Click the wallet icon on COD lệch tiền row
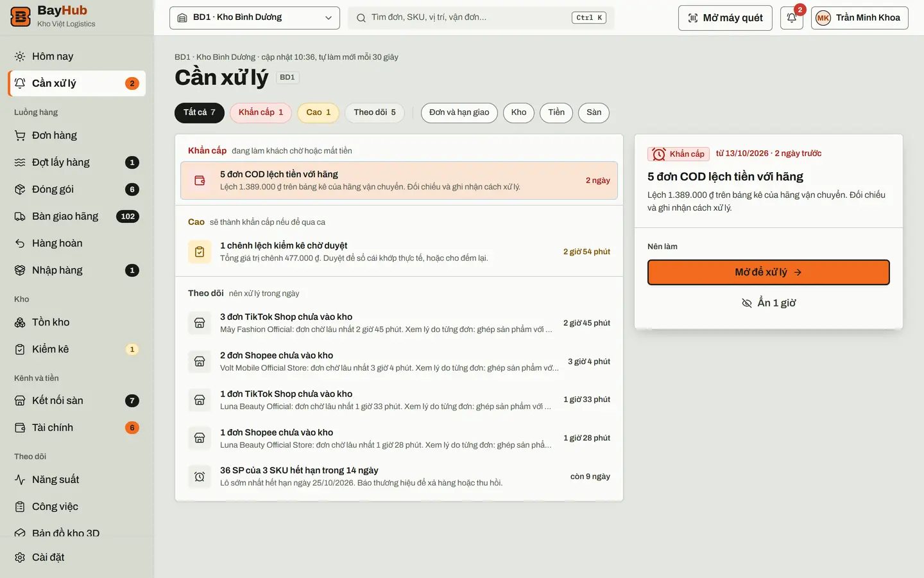 (x=200, y=180)
